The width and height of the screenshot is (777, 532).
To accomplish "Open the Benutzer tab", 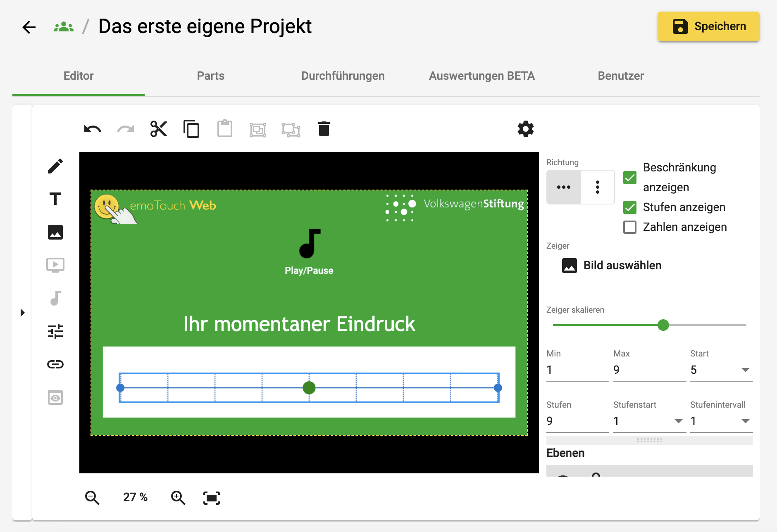I will click(621, 76).
